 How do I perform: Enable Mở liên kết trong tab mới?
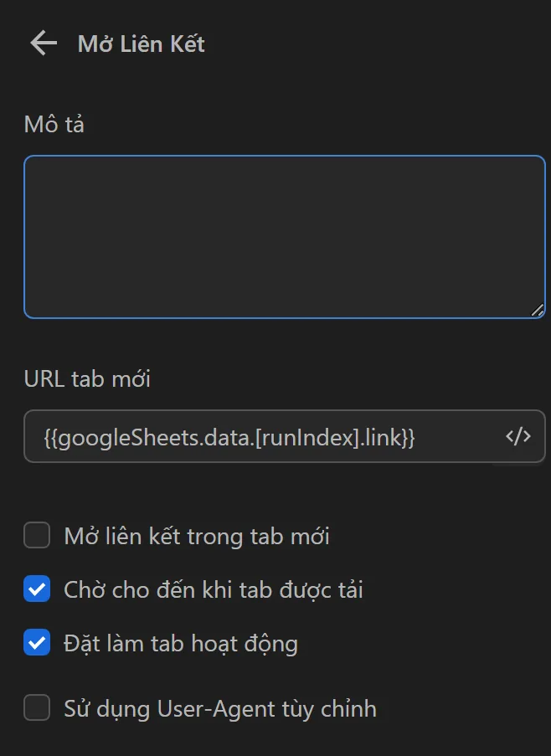37,536
